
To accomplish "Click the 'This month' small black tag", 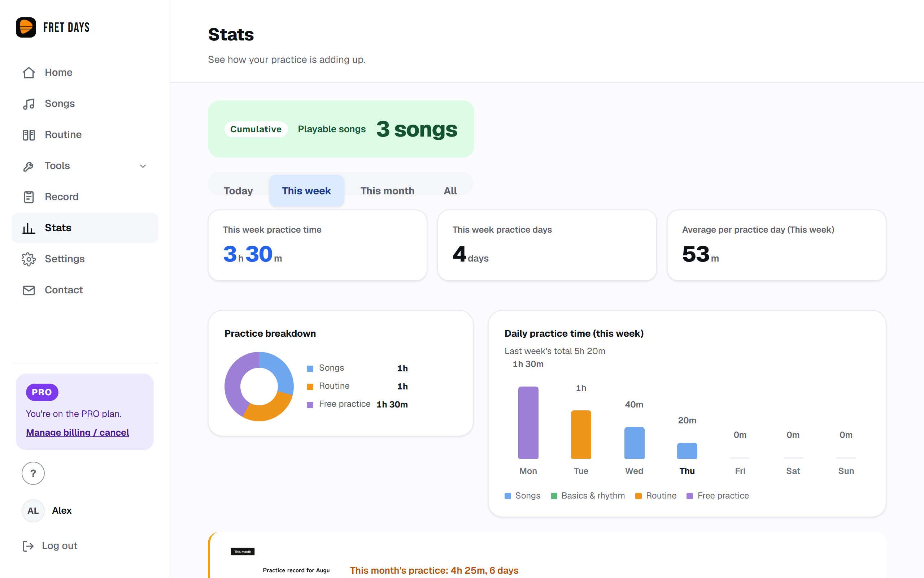I will pos(243,552).
